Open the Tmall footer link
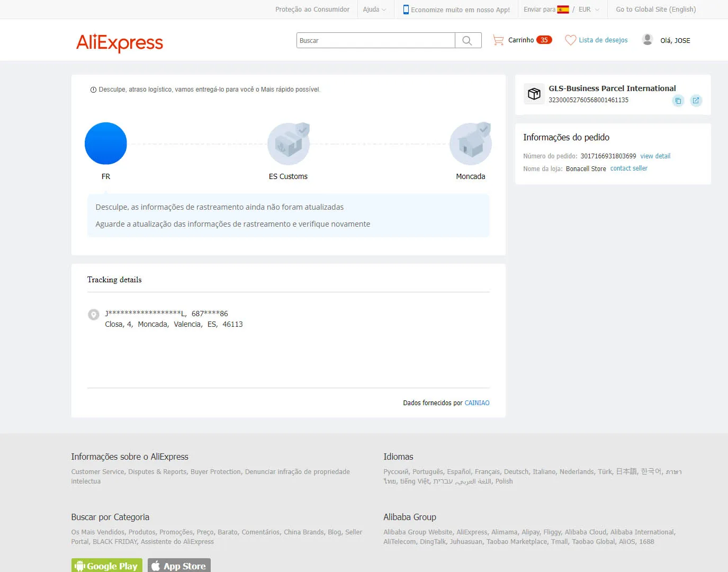 pyautogui.click(x=560, y=542)
